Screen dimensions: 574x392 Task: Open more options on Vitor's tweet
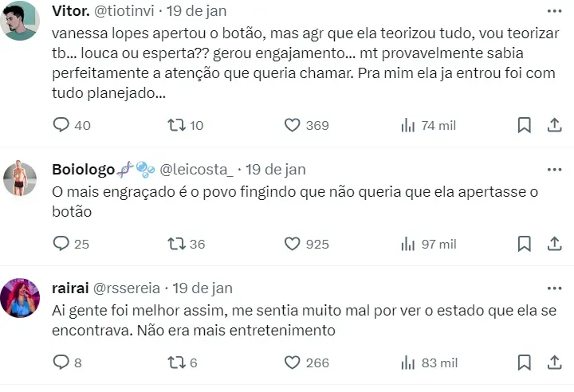click(x=554, y=11)
